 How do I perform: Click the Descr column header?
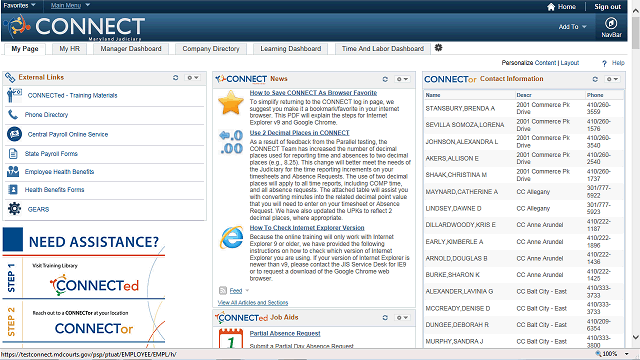click(524, 95)
